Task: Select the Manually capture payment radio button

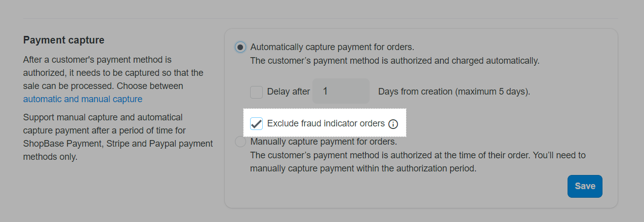Action: pyautogui.click(x=240, y=142)
